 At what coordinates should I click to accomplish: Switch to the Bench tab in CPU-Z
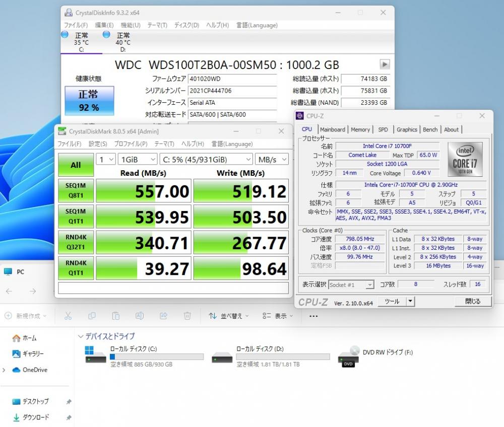[430, 129]
